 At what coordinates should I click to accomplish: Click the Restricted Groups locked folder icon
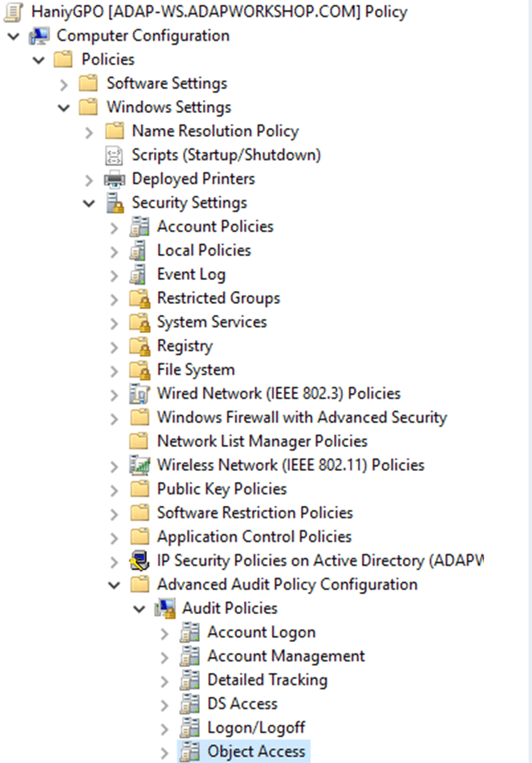tap(139, 298)
